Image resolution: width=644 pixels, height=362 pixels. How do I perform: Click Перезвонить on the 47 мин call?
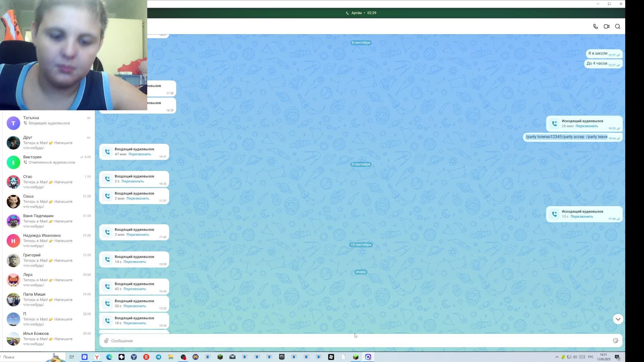(x=140, y=154)
